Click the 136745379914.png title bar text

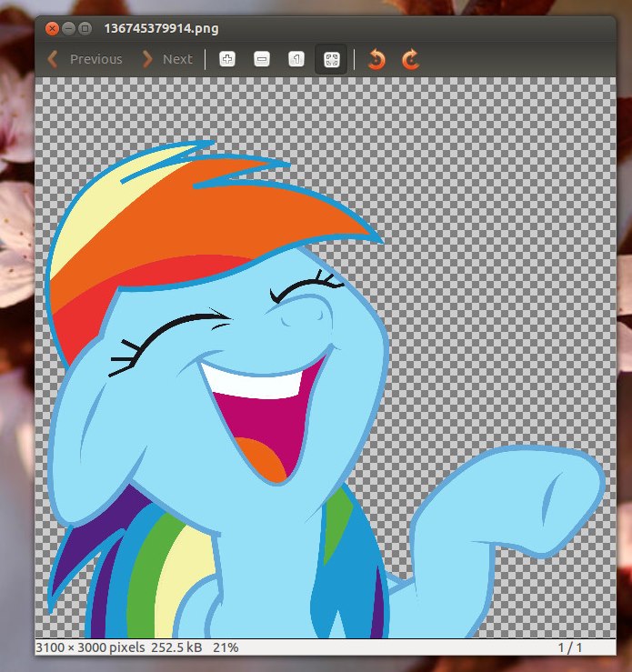point(161,29)
